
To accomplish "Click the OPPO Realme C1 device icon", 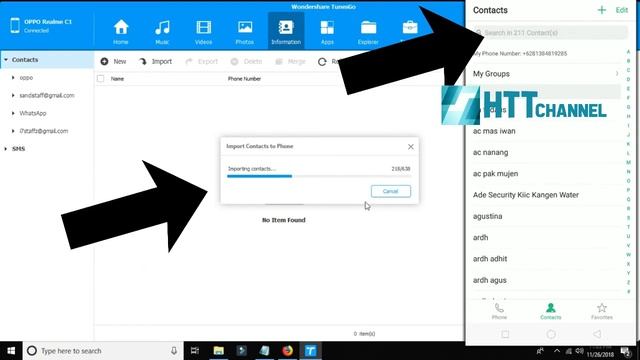I will (x=15, y=25).
